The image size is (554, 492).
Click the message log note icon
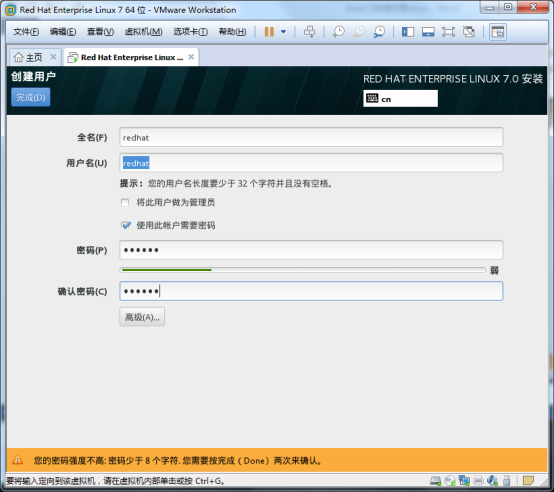(528, 481)
